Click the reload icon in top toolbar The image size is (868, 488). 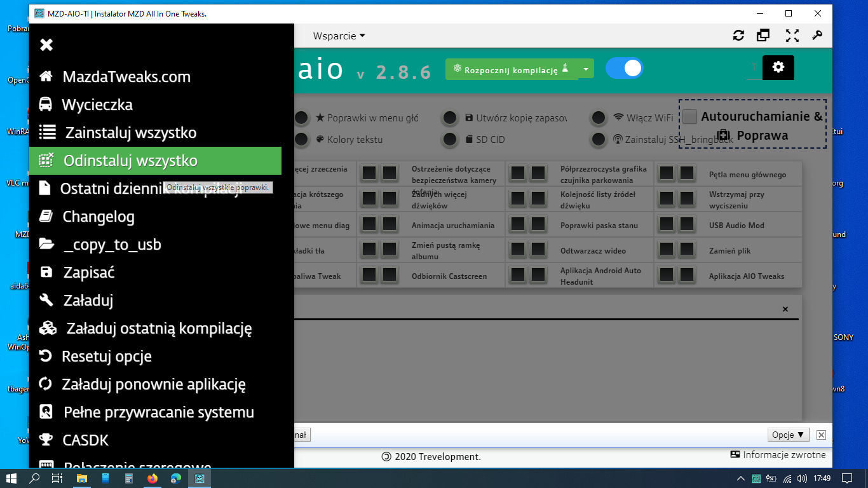click(x=738, y=36)
